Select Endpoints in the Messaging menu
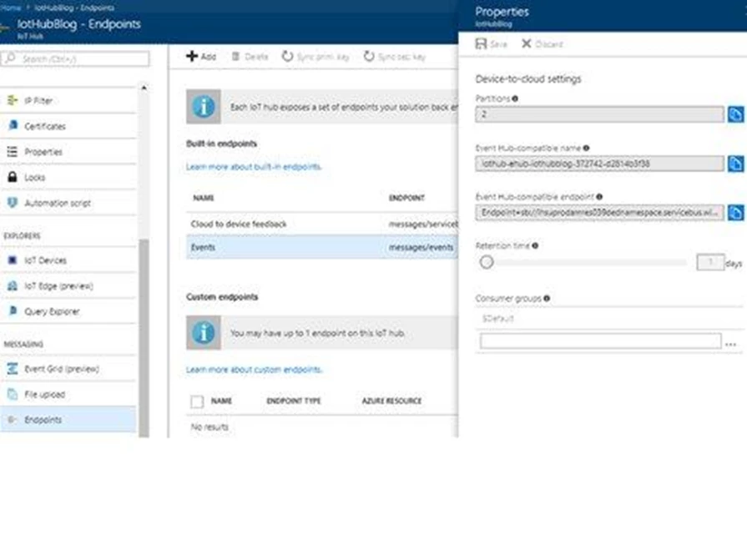 click(x=43, y=420)
